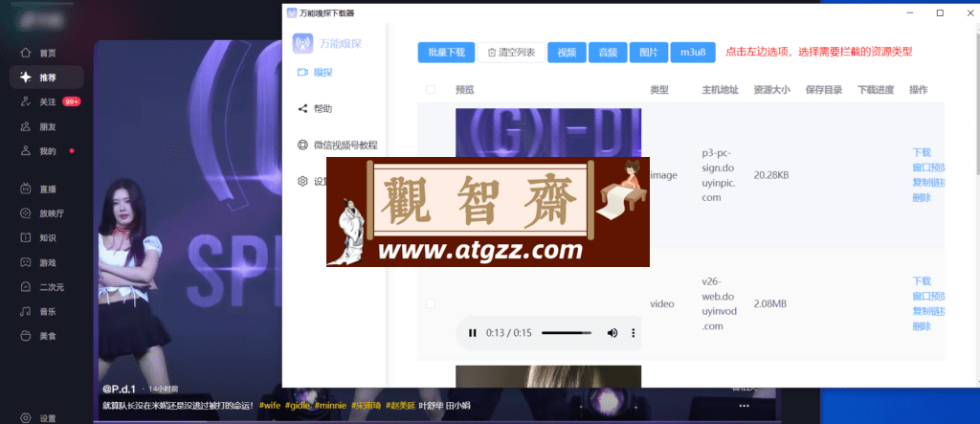Screen dimensions: 980x424
Task: Toggle the m3u8 resource type button
Action: pyautogui.click(x=693, y=53)
